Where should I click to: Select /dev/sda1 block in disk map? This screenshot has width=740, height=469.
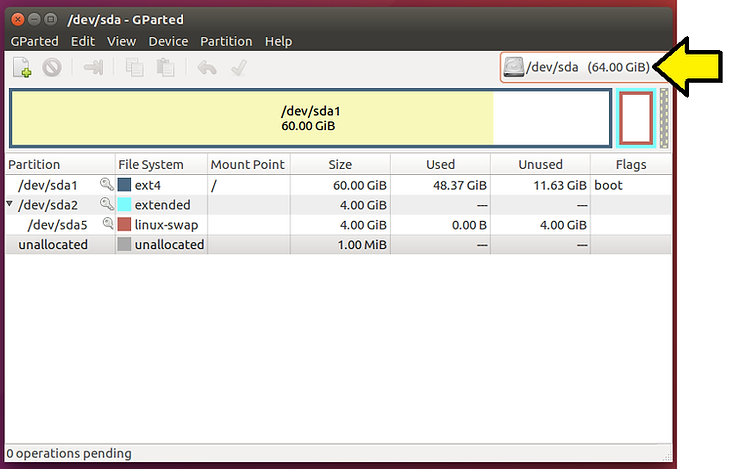point(308,119)
